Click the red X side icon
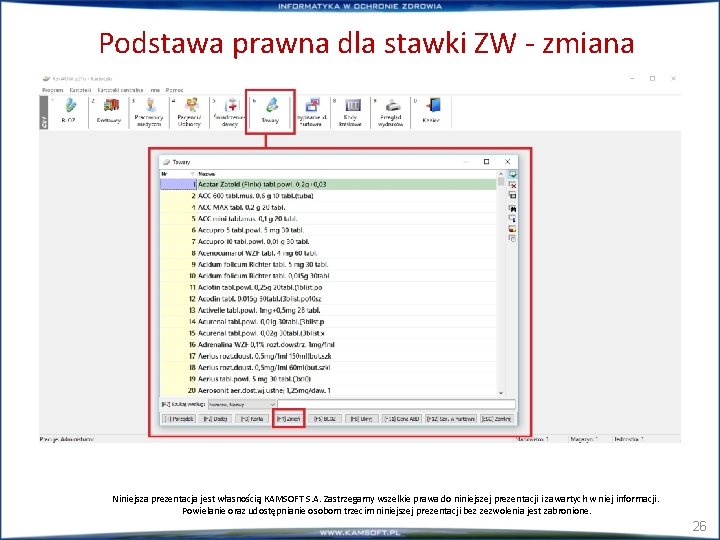720x540 pixels. pos(512,185)
